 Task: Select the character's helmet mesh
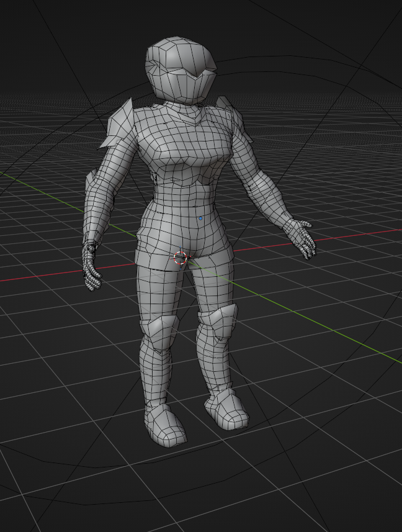pyautogui.click(x=181, y=71)
